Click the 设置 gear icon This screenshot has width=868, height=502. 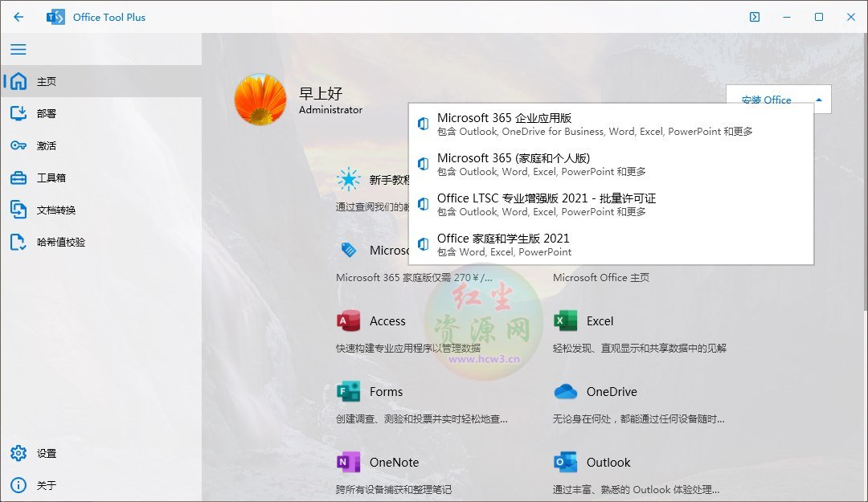click(18, 453)
